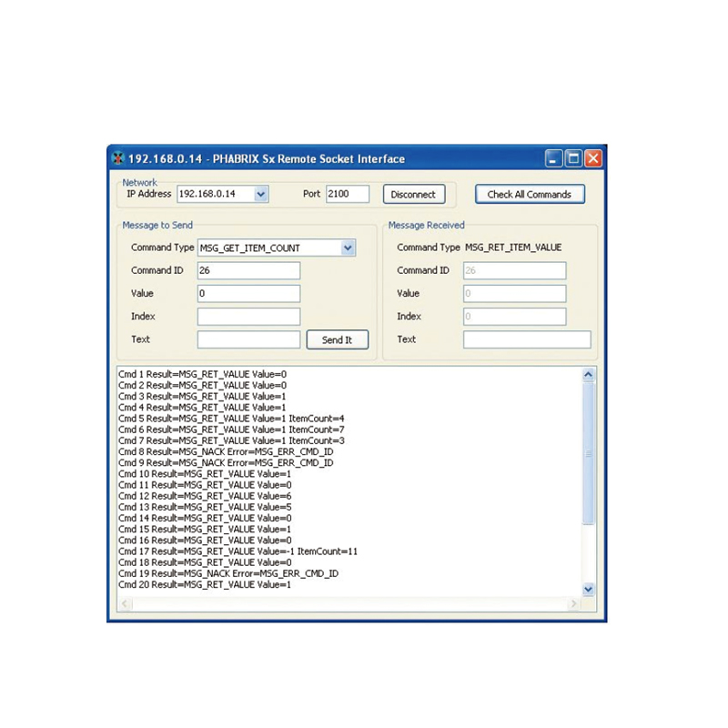Select log line Cmd 11 Value=0
Viewport: 728px width, 728px height.
click(205, 485)
